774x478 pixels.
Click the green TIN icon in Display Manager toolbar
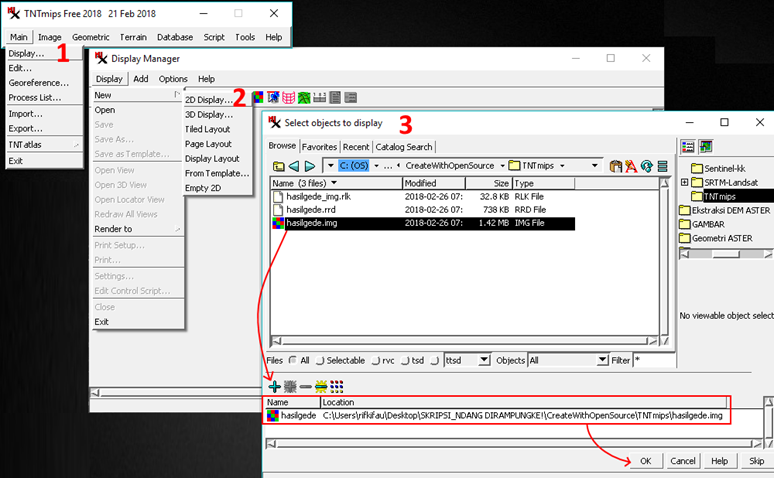(304, 97)
